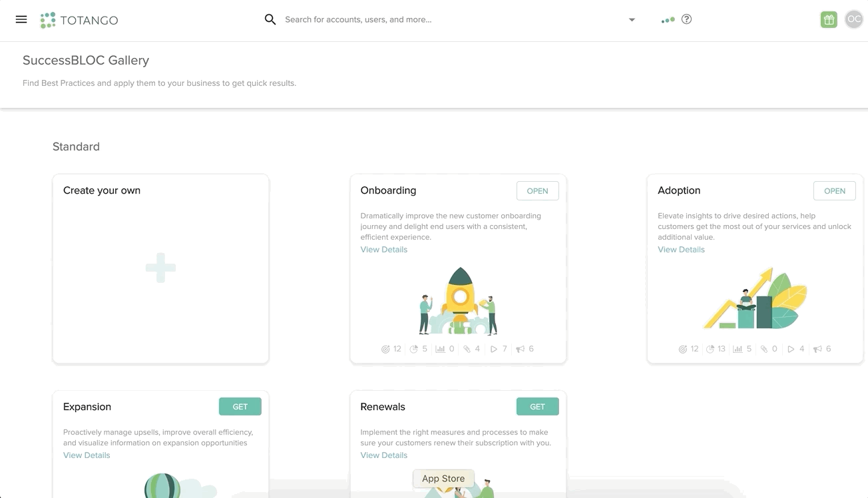View Details of Renewals

384,455
